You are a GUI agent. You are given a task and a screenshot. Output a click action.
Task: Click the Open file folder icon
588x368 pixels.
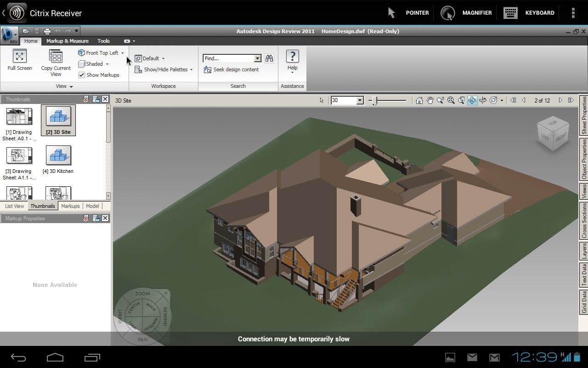point(26,31)
